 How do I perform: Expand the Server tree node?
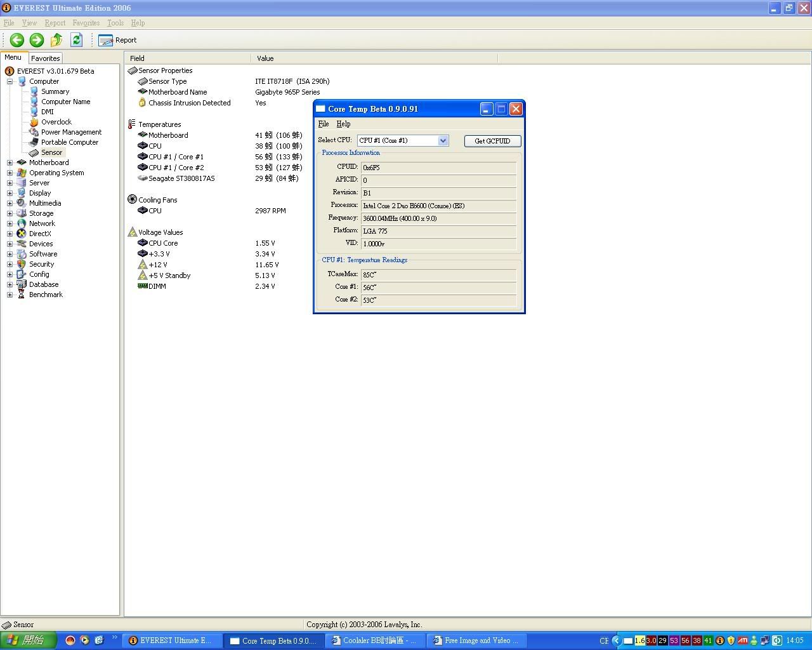click(10, 183)
